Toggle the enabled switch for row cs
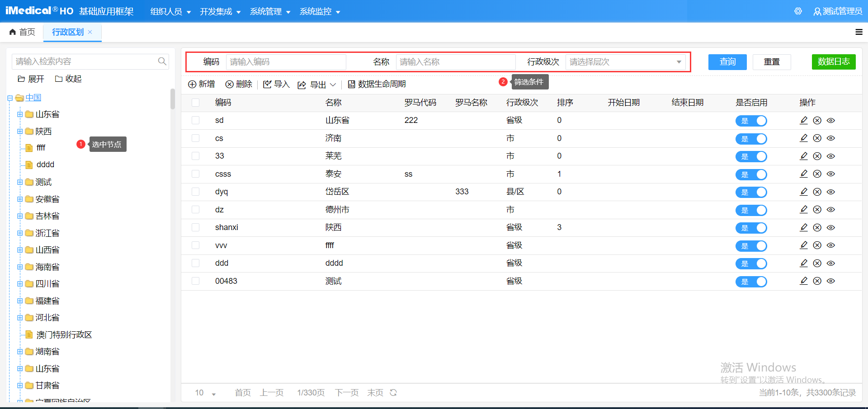 751,139
